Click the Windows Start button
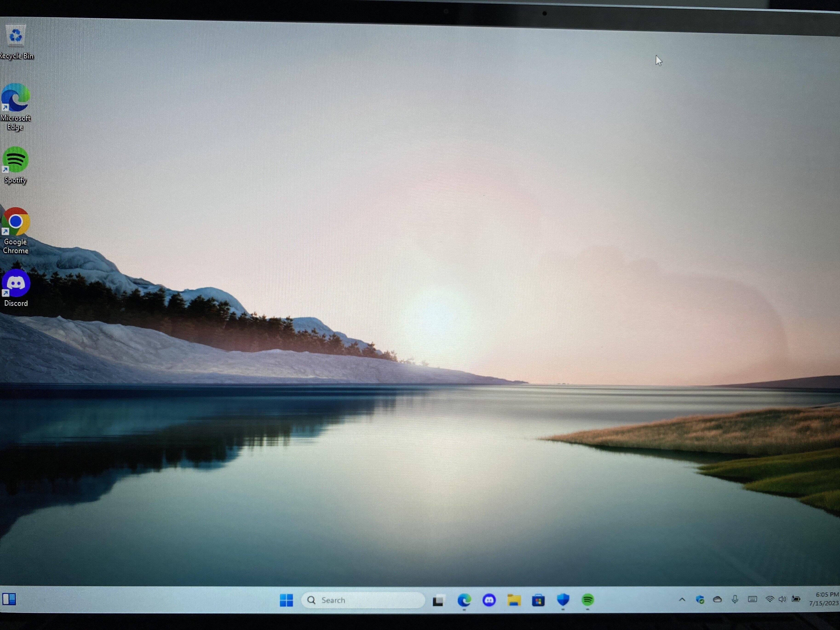 click(286, 600)
